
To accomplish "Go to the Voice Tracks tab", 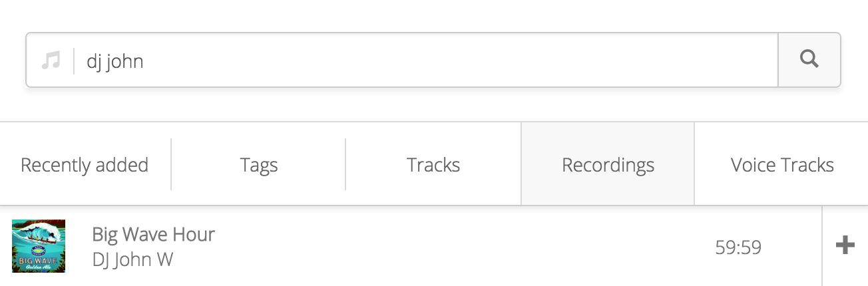I will coord(782,164).
